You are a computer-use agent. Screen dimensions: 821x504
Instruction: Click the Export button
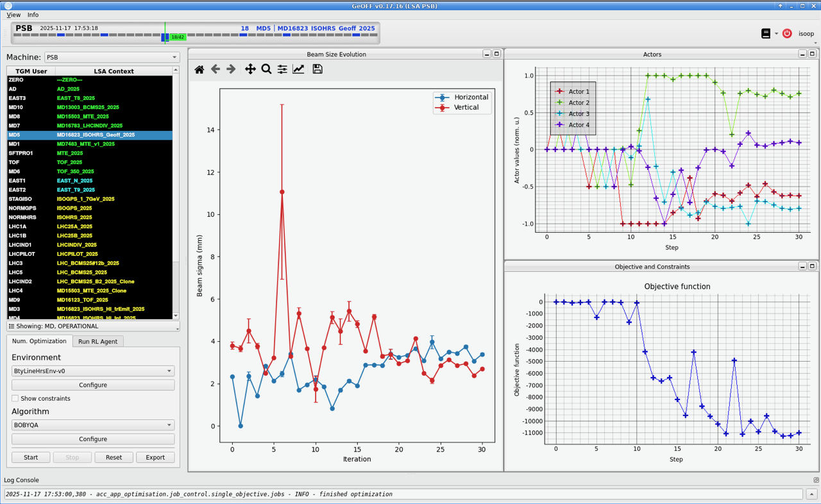(155, 457)
